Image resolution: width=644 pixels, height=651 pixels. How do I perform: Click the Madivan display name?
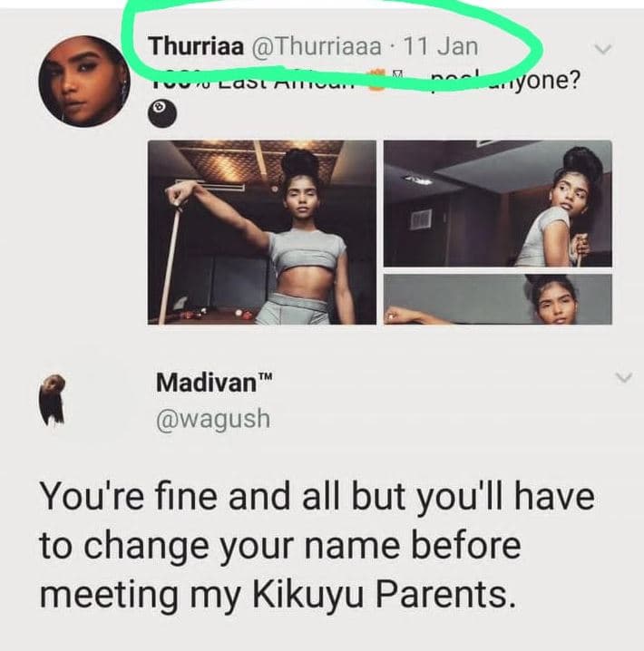click(x=207, y=382)
